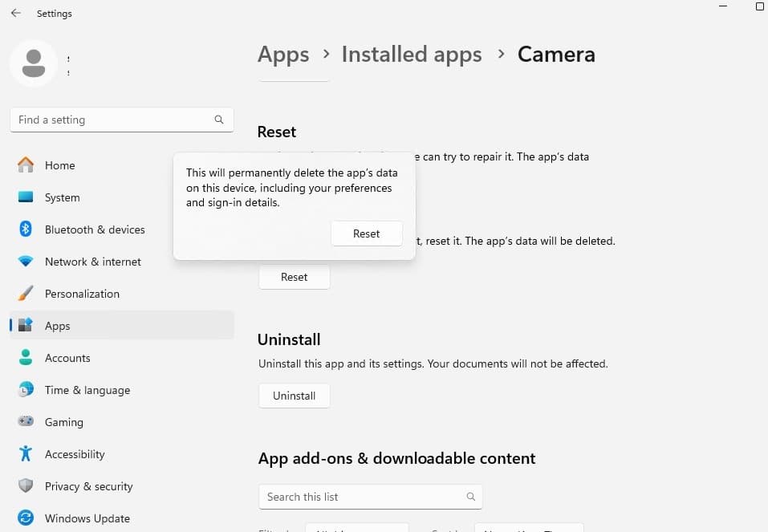Navigate to Apps breadcrumb
The image size is (768, 532).
coord(283,55)
